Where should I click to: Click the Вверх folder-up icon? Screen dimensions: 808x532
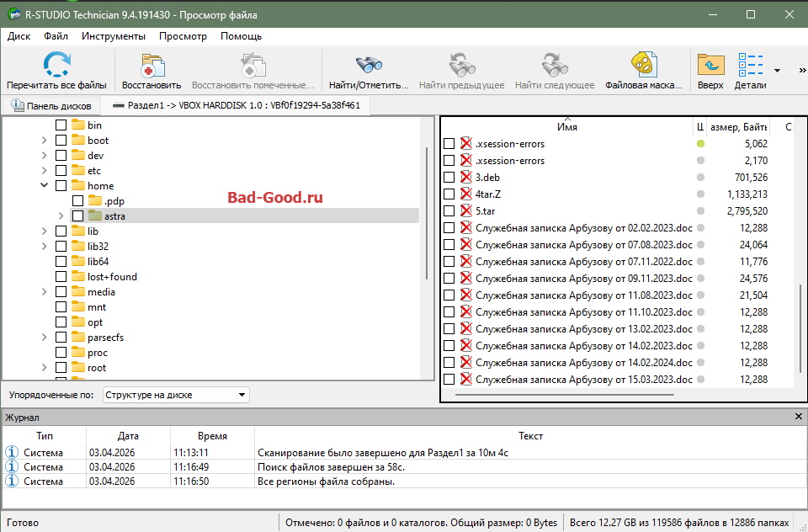click(x=710, y=66)
